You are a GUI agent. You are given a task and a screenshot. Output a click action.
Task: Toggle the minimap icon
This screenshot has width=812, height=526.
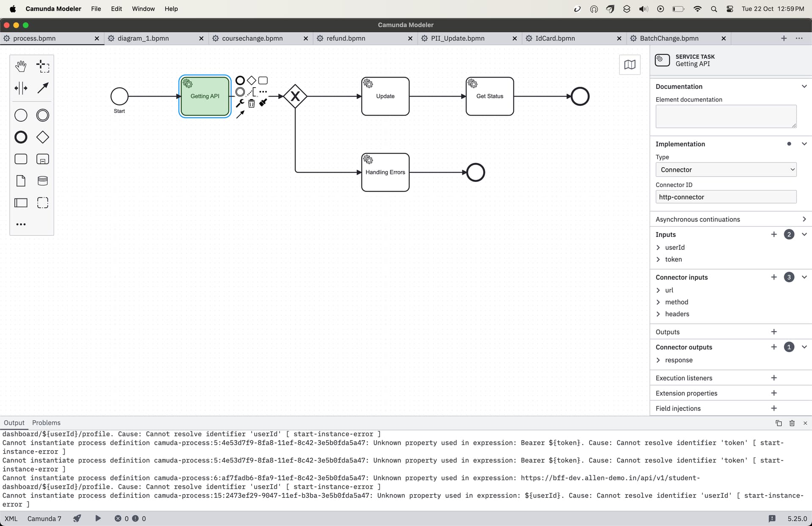(630, 65)
